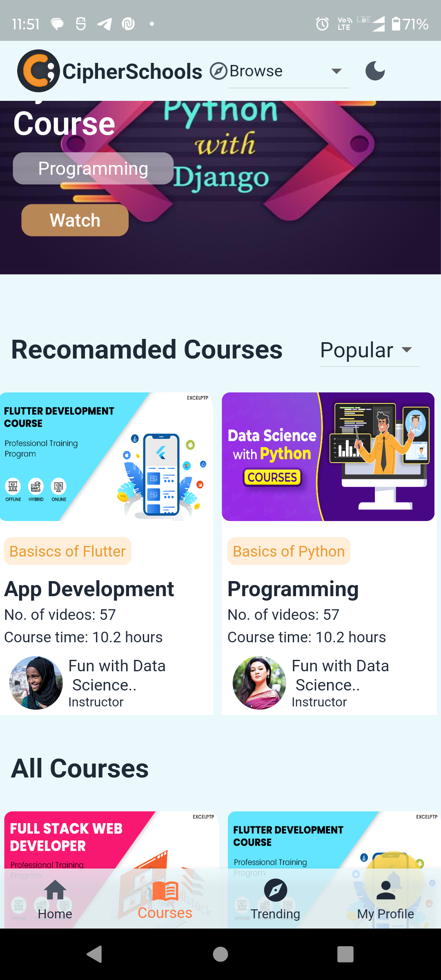Tap the CipherSchools logo
Image resolution: width=441 pixels, height=980 pixels.
[x=39, y=70]
